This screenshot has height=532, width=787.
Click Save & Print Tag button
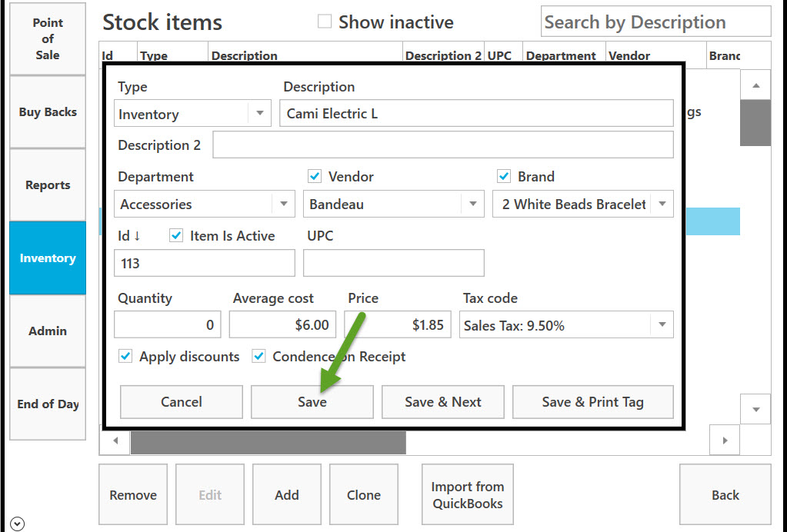click(593, 401)
